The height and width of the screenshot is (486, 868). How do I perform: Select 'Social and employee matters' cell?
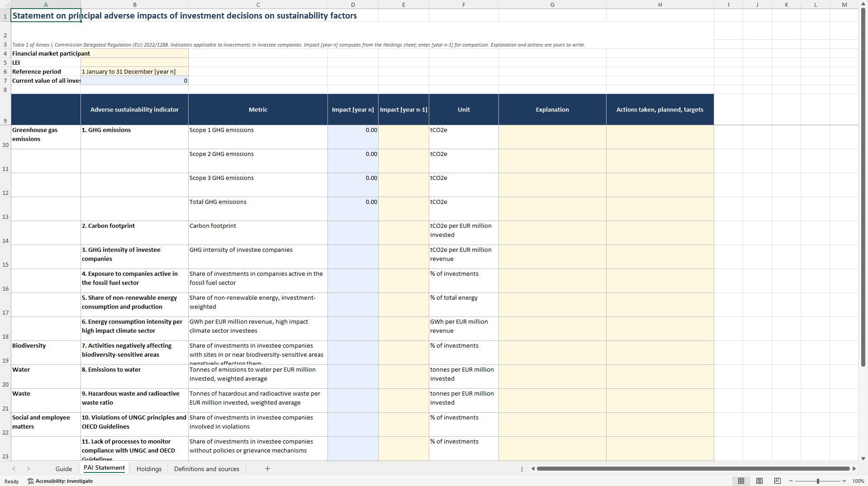pos(46,425)
